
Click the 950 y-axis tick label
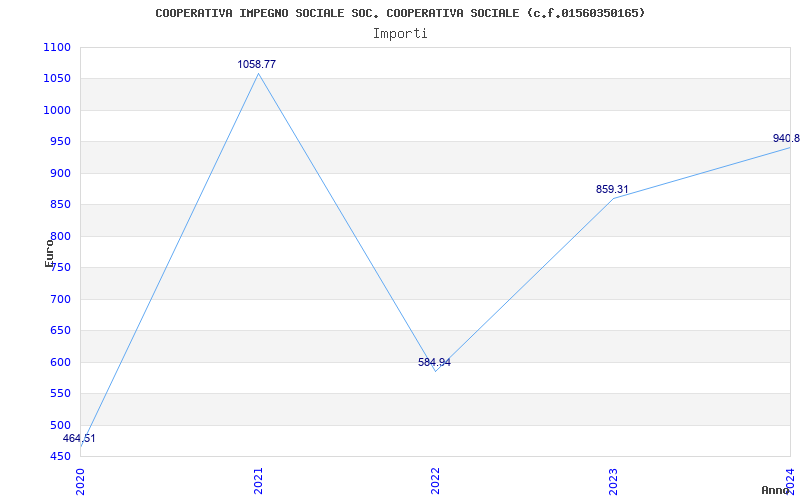(60, 142)
